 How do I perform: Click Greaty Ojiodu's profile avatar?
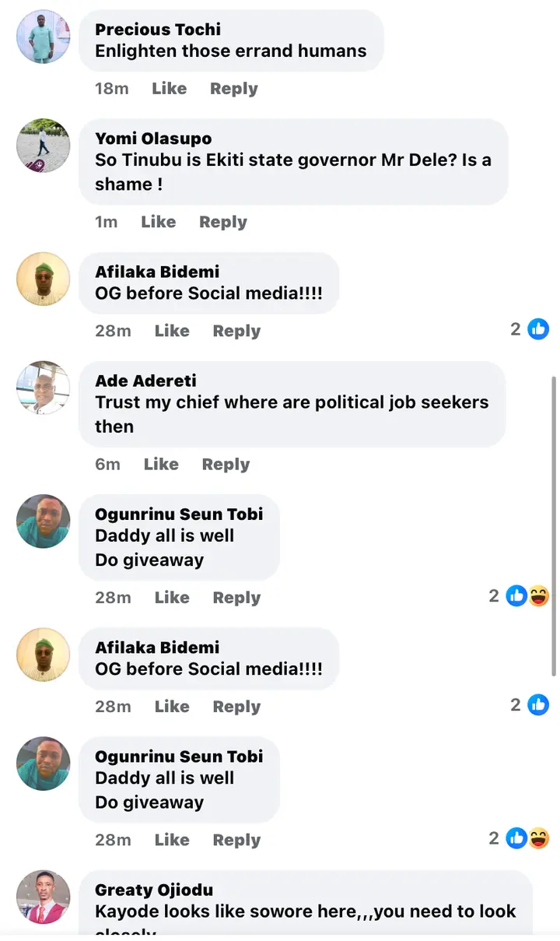[44, 897]
